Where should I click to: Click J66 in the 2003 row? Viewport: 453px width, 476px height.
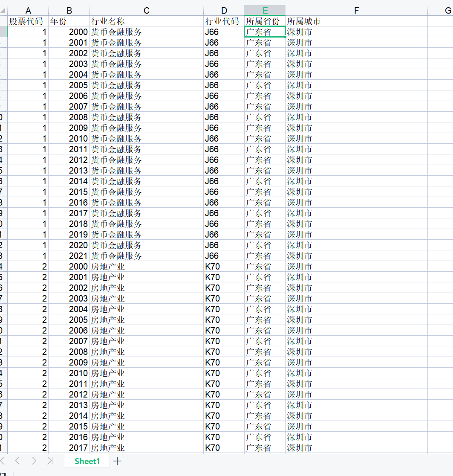click(224, 64)
